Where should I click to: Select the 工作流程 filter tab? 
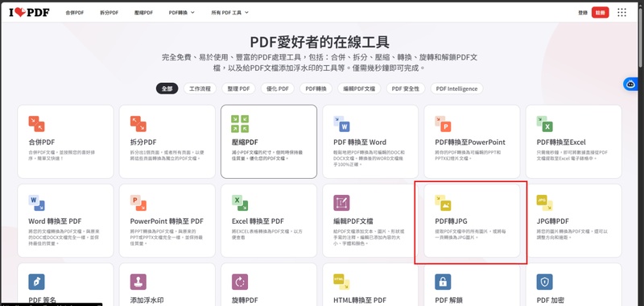click(x=200, y=89)
